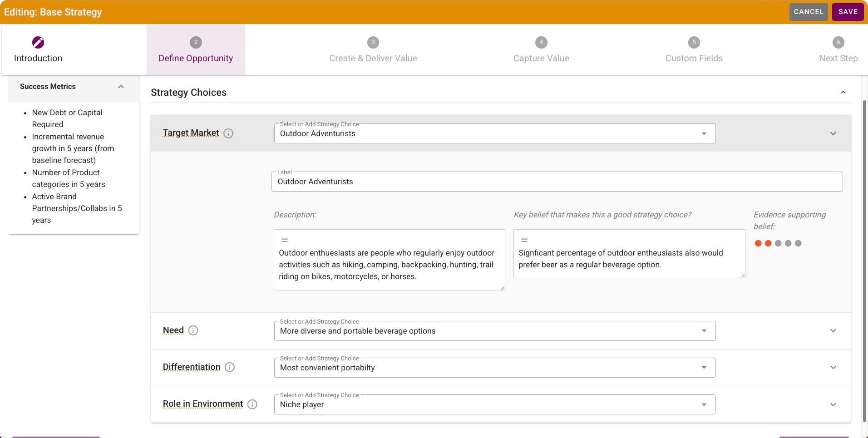Click step 3 circle icon
868x438 pixels.
click(373, 42)
